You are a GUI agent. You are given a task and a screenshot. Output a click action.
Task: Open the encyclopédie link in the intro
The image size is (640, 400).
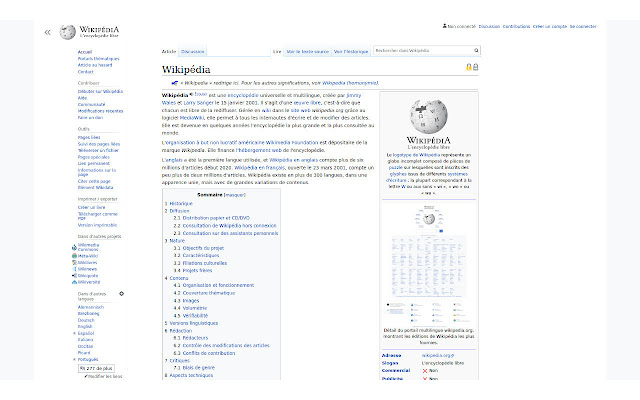coord(243,95)
